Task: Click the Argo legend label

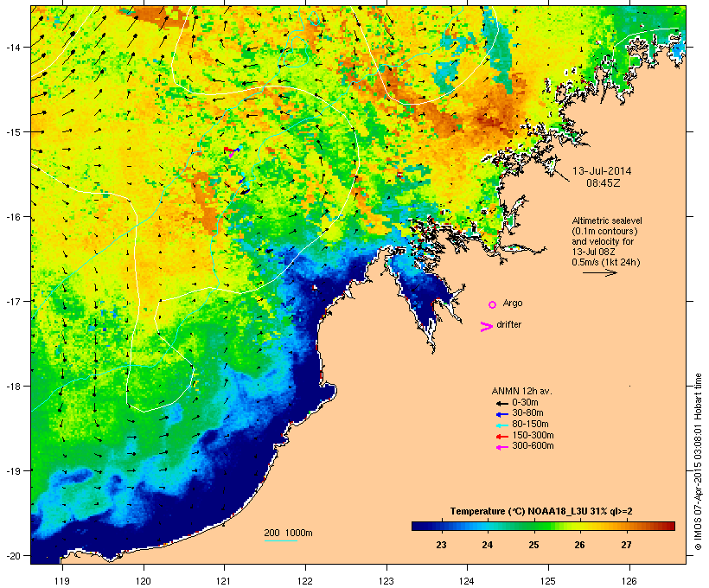Action: (513, 303)
